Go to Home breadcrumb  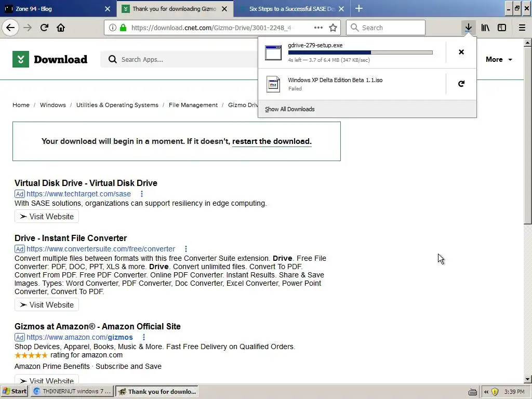point(21,105)
